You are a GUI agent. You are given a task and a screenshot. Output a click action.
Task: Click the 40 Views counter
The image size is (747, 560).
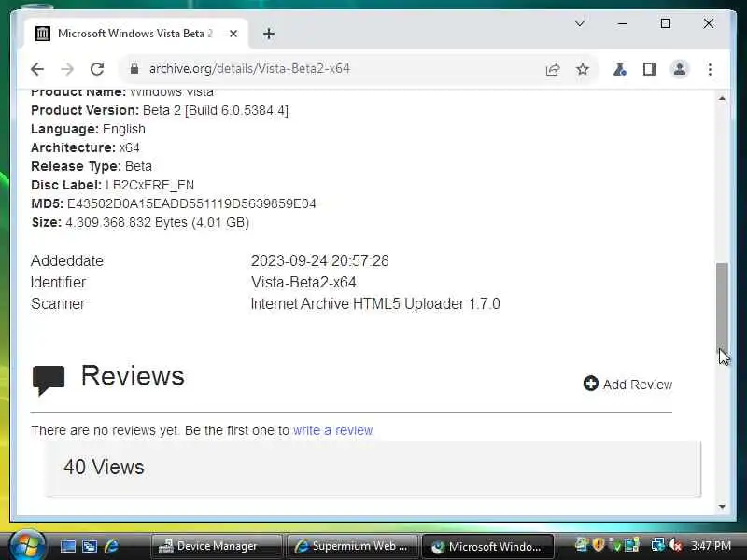104,468
